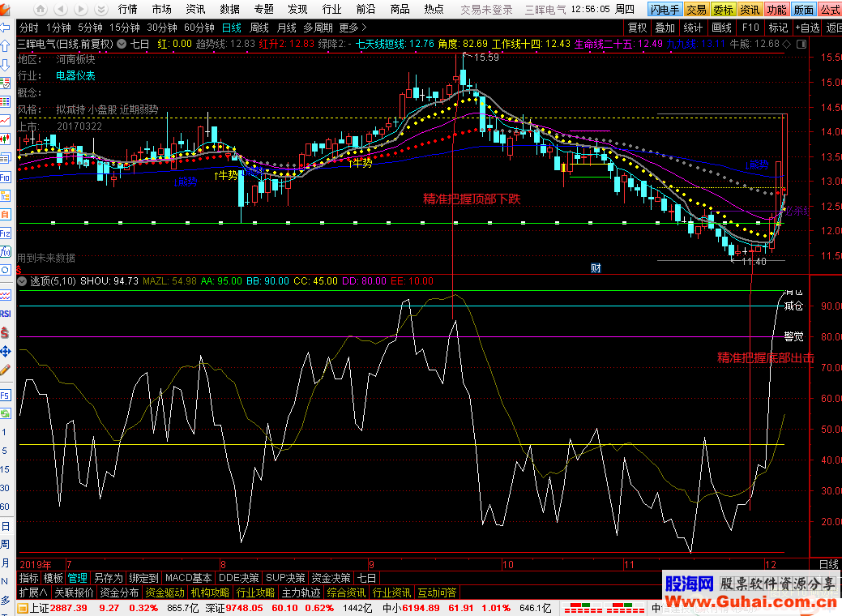Select the blue four-arrow move icon

(x=6, y=351)
